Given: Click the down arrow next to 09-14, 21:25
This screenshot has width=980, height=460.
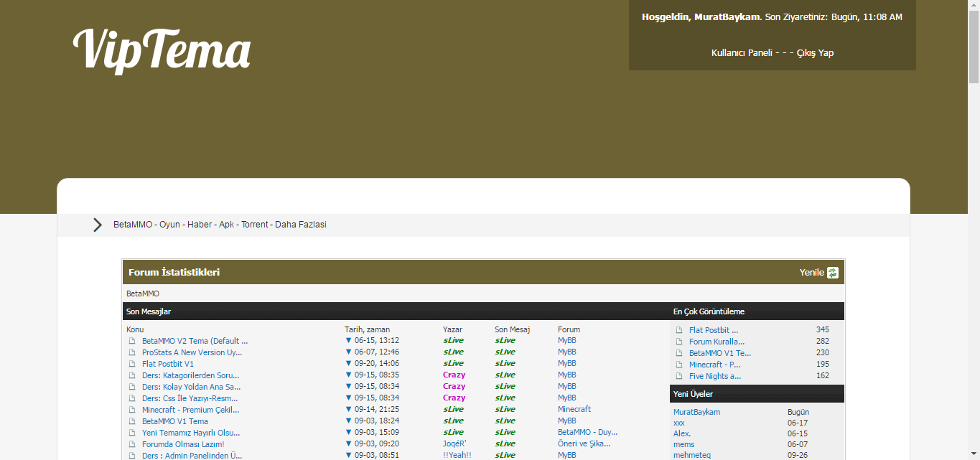Looking at the screenshot, I should pos(348,410).
